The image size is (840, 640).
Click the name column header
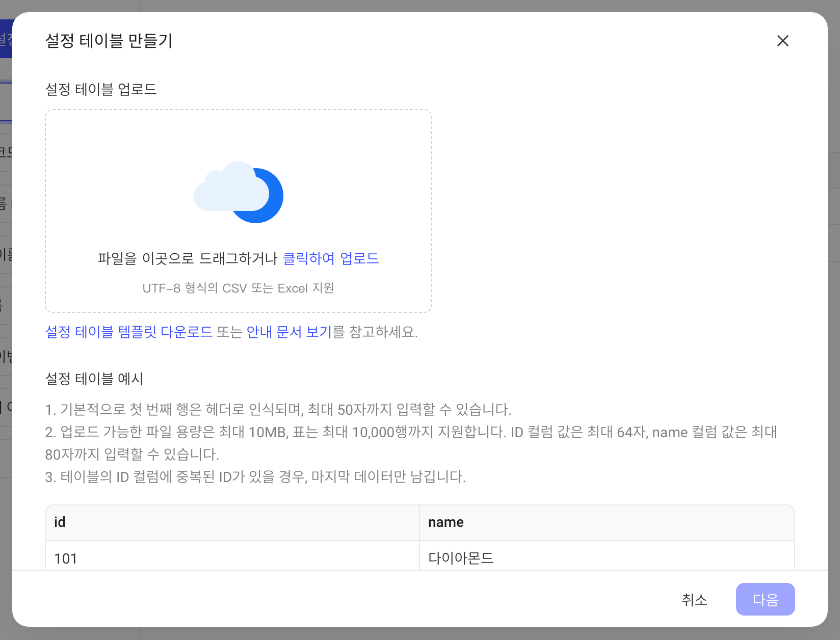point(607,522)
